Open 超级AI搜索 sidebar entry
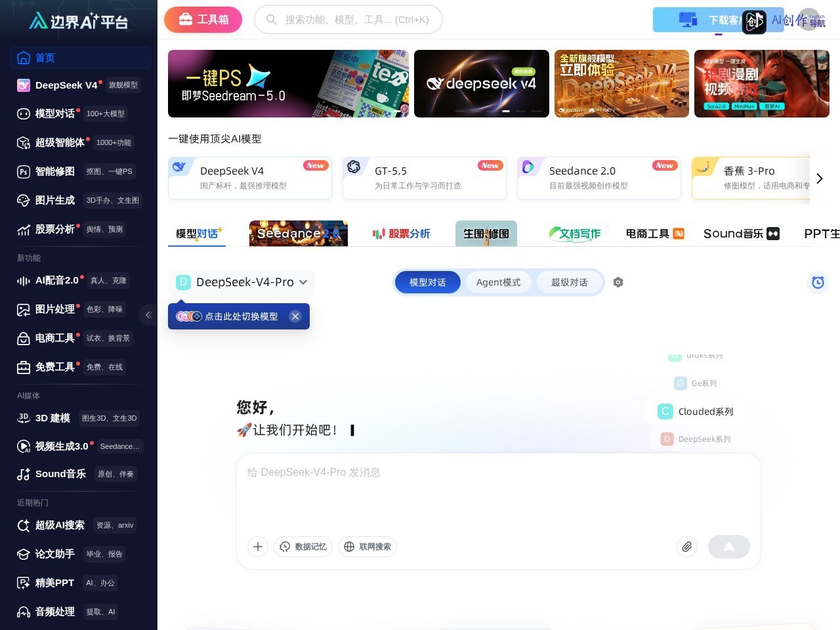840x630 pixels. (x=80, y=525)
